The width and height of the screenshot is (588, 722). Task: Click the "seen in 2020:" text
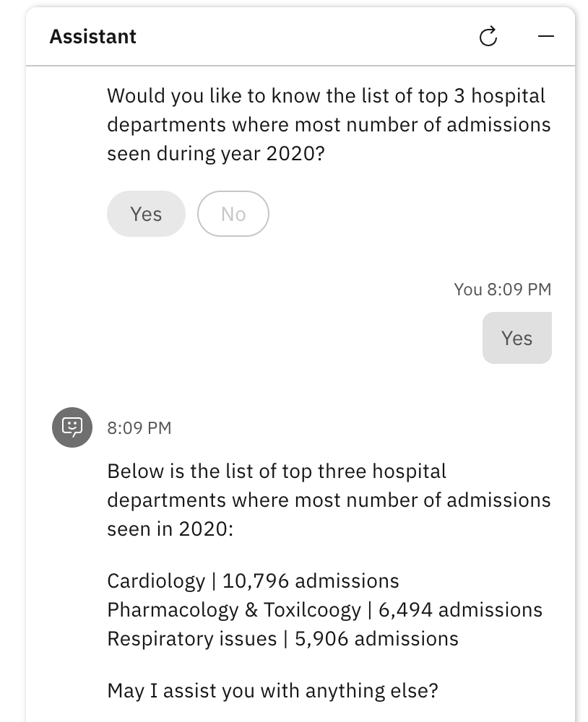[x=170, y=529]
